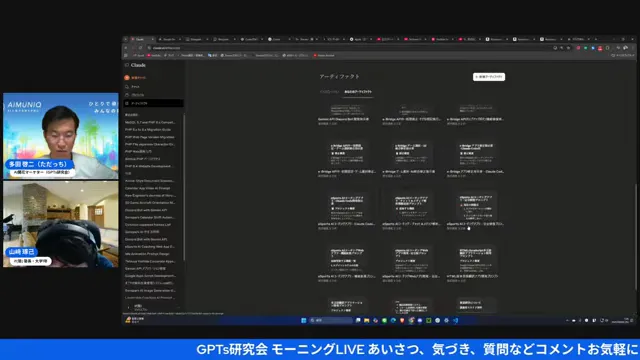Click the white New Artifact button
Image resolution: width=640 pixels, height=360 pixels.
pyautogui.click(x=489, y=77)
